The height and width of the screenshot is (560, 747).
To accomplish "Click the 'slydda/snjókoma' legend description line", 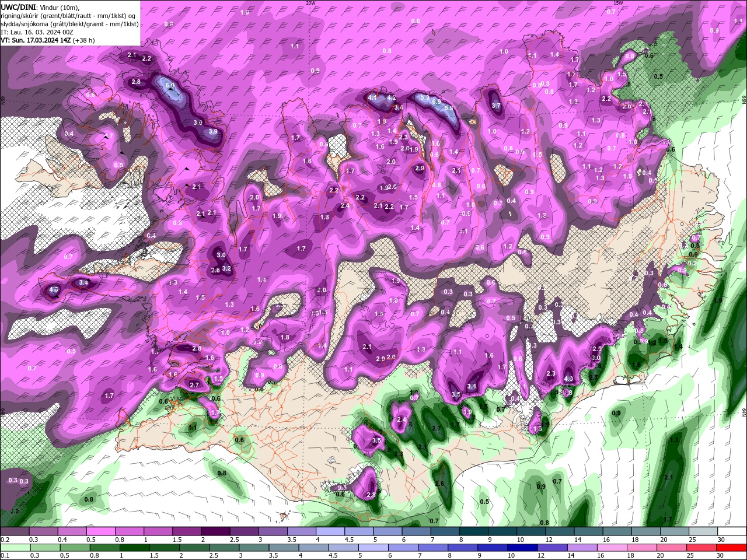I will [x=69, y=24].
